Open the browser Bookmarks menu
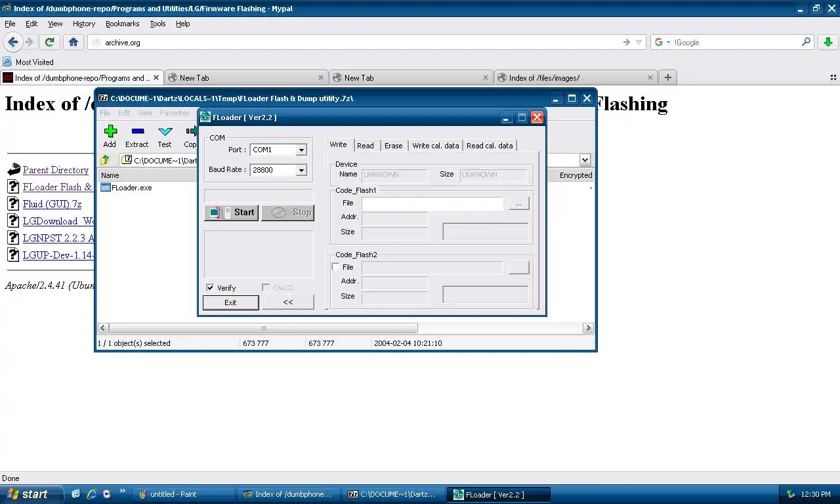This screenshot has height=504, width=840. tap(122, 24)
